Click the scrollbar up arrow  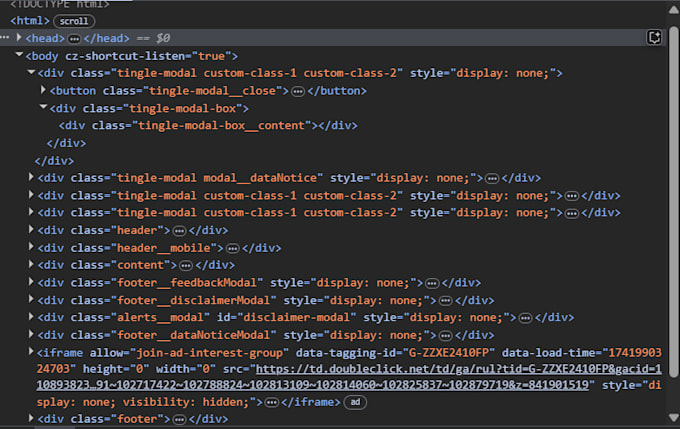pos(673,10)
